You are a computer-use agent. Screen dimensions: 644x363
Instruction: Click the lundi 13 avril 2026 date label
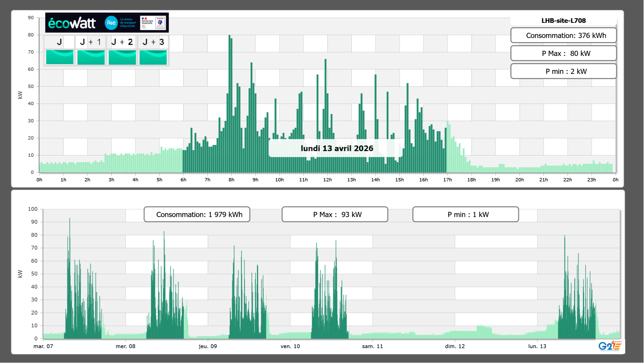pos(336,148)
